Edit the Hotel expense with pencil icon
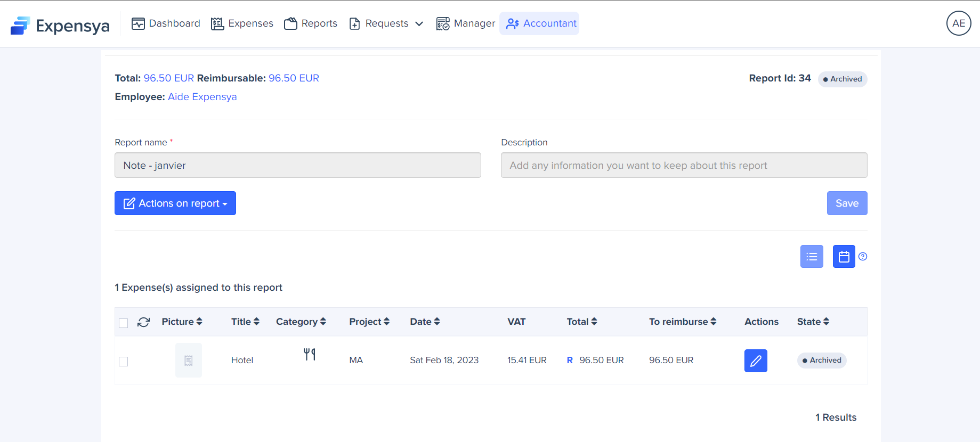Viewport: 980px width, 442px height. (755, 361)
